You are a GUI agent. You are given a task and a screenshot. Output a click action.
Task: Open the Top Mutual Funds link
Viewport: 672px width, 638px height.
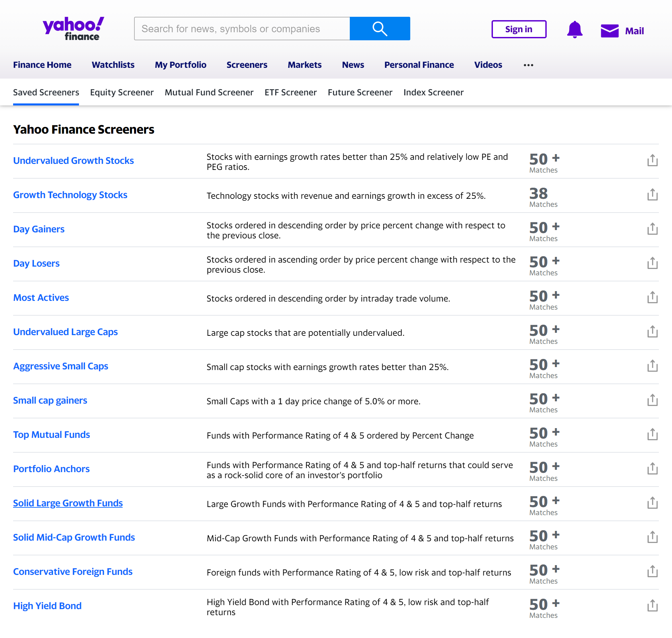[x=51, y=435]
